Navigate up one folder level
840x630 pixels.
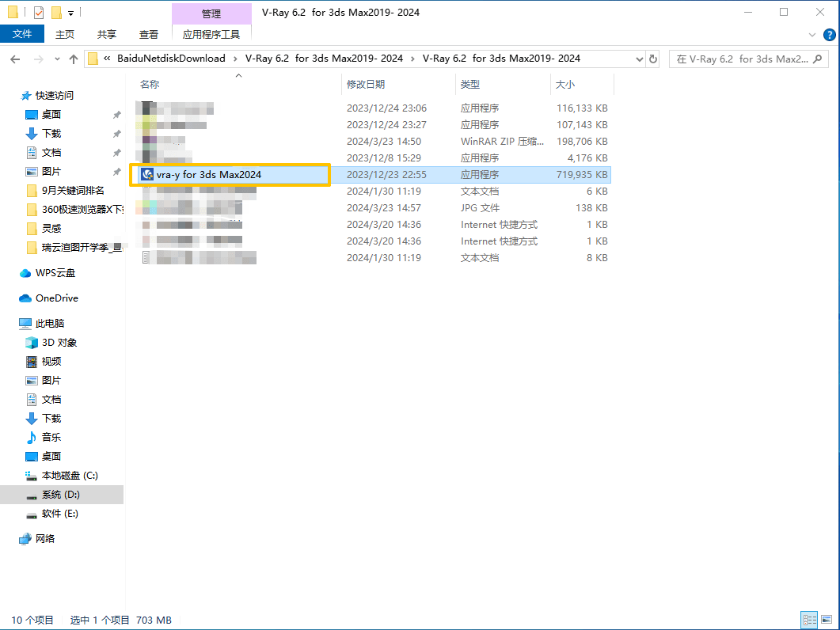[x=74, y=59]
